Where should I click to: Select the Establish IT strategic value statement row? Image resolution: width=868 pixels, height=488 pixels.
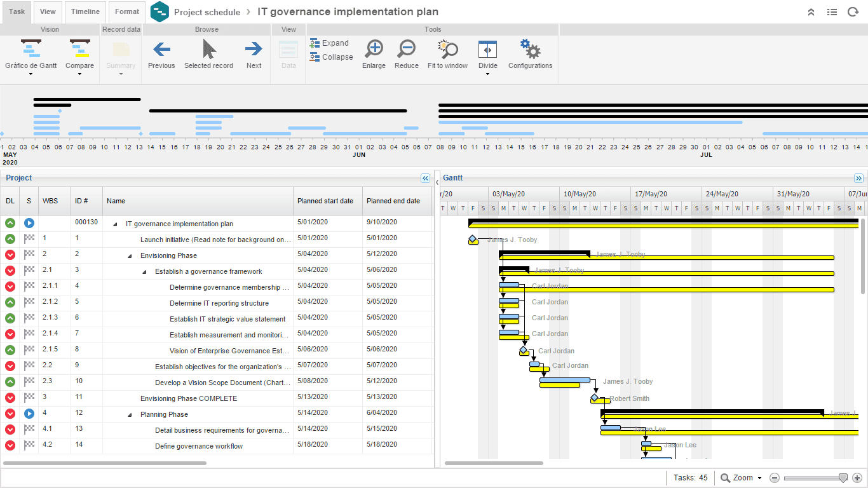point(217,318)
